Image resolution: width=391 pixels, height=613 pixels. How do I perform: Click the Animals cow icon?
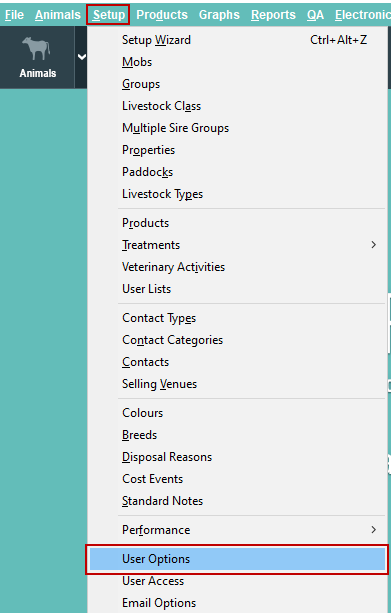(x=36, y=48)
